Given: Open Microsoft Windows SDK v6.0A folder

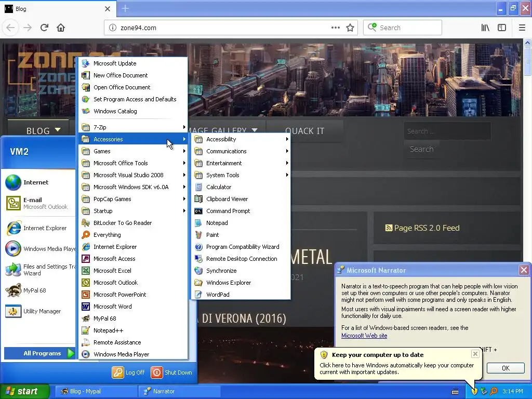Looking at the screenshot, I should point(133,187).
